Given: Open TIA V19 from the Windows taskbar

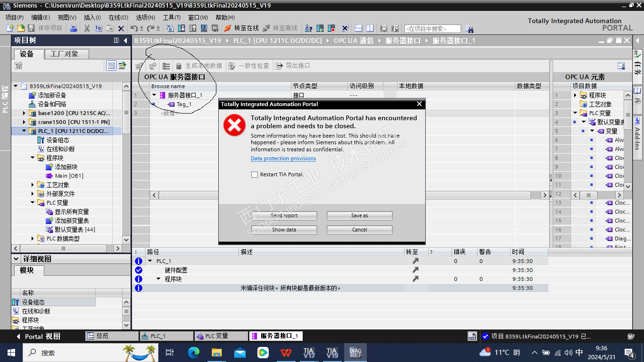Looking at the screenshot, I should tap(332, 353).
